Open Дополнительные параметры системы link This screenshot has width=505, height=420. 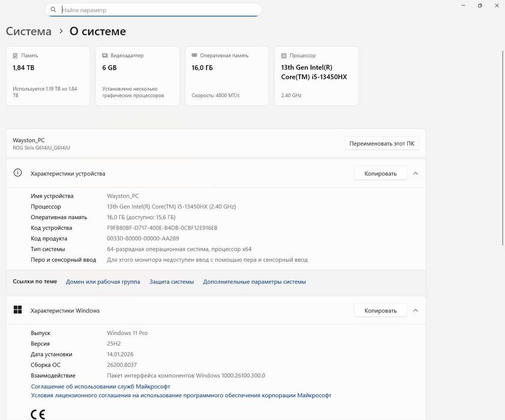point(254,281)
